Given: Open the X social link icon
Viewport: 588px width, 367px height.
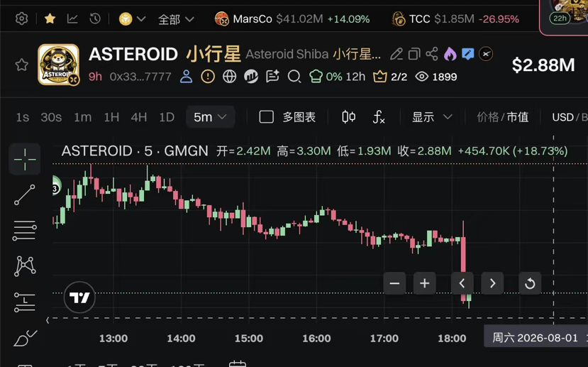Looking at the screenshot, I should pos(486,54).
